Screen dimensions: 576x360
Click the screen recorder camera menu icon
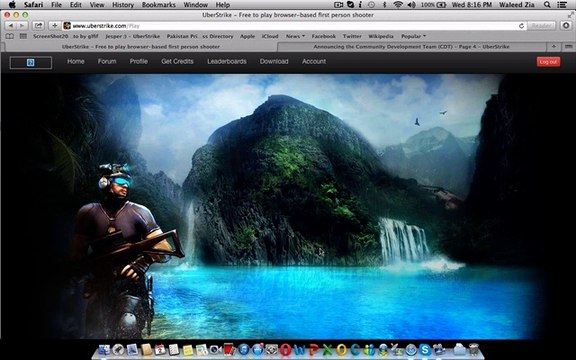(338, 5)
